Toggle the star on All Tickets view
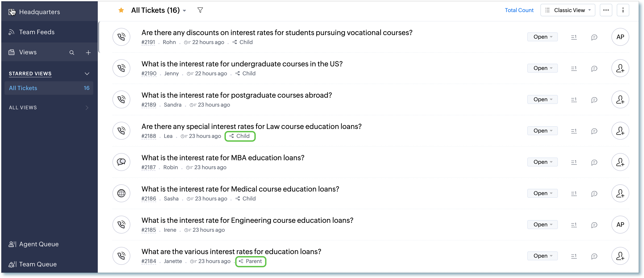 121,10
